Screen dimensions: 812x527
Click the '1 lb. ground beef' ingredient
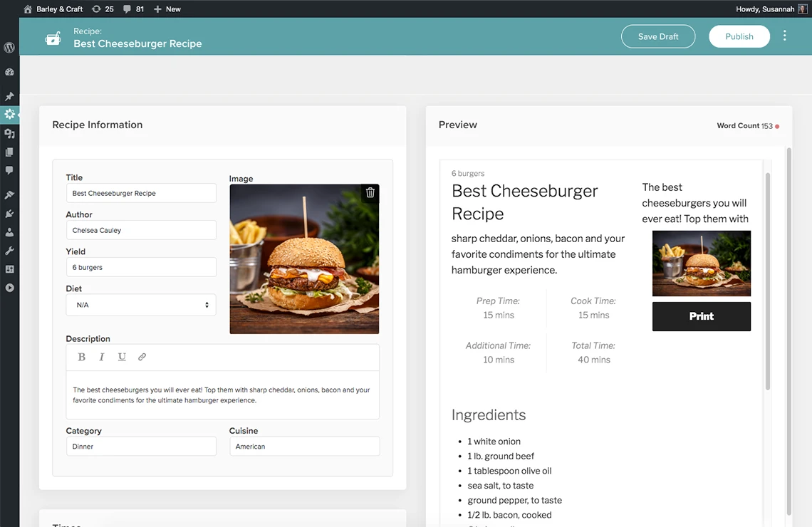[500, 456]
